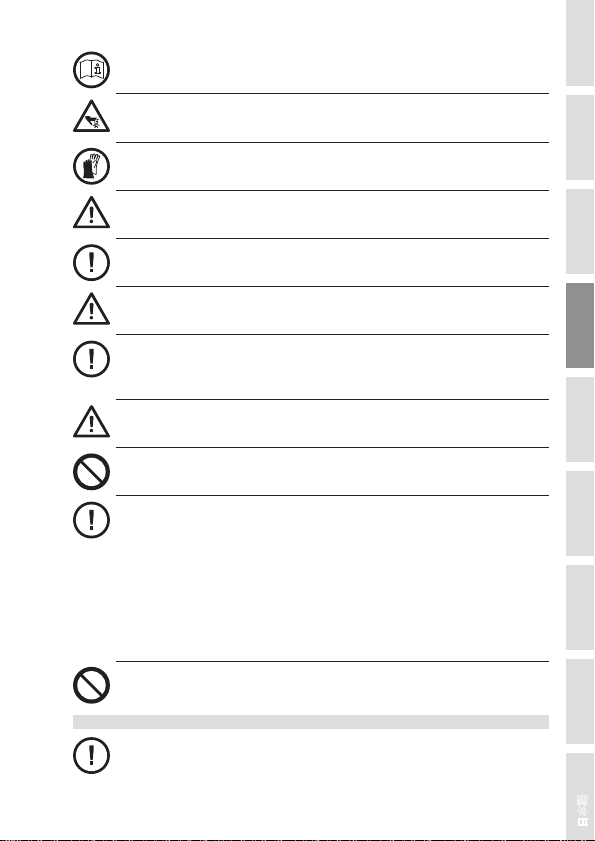Select the dark gray active side tab
The image size is (595, 841).
(580, 326)
